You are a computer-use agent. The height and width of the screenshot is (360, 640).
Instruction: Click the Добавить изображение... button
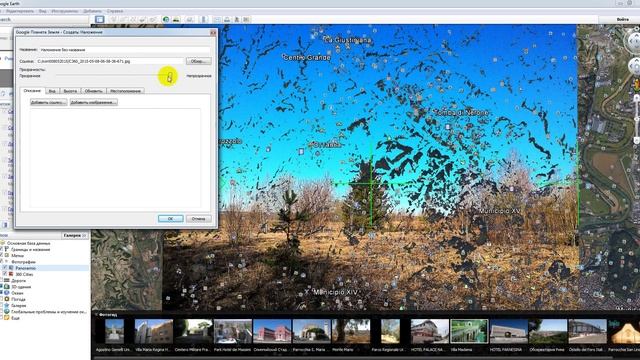coord(93,102)
